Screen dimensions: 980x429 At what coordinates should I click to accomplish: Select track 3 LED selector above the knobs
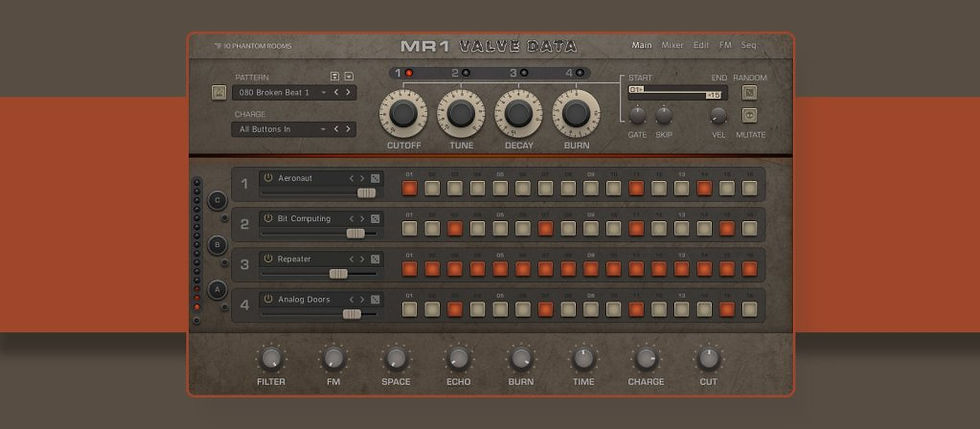point(523,73)
